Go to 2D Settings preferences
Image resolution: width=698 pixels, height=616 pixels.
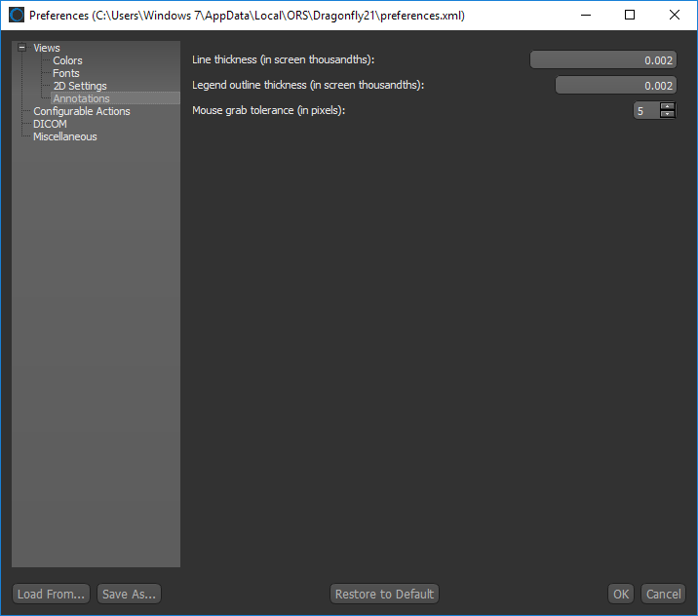click(80, 86)
